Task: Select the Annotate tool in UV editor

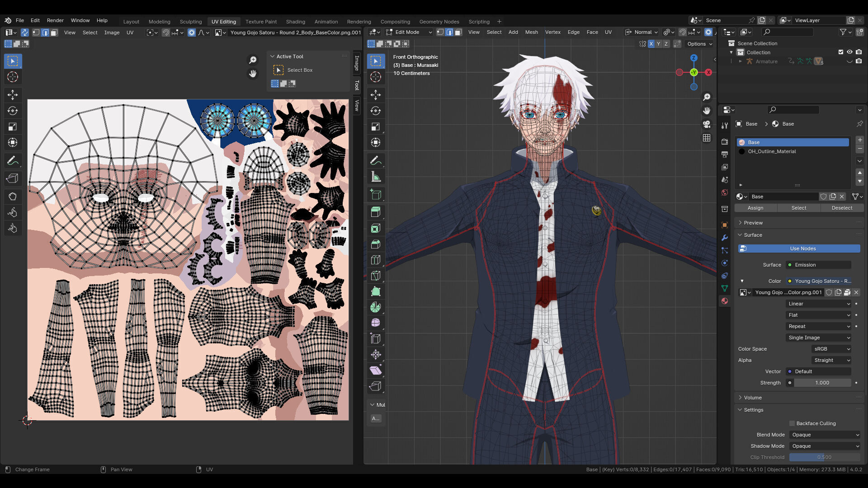Action: pyautogui.click(x=13, y=161)
